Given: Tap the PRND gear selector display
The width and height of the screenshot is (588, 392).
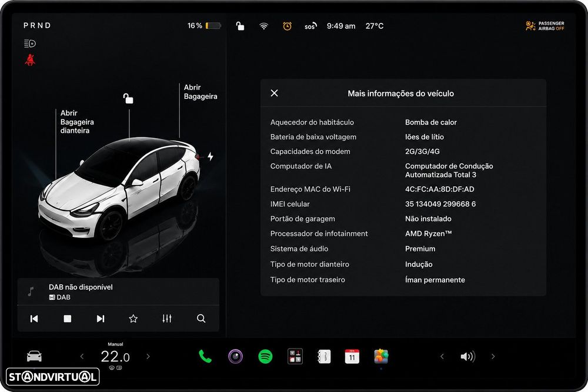Looking at the screenshot, I should 37,25.
